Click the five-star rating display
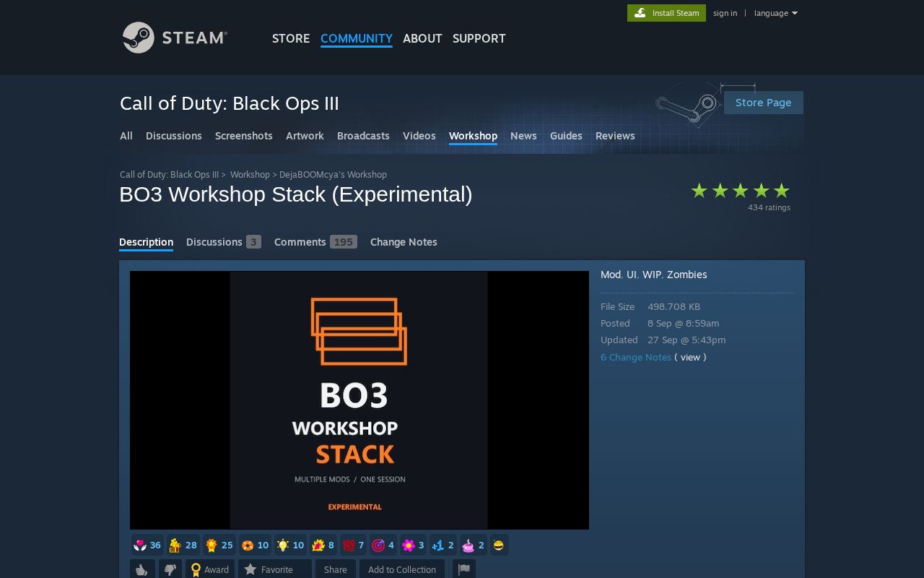 (x=740, y=191)
